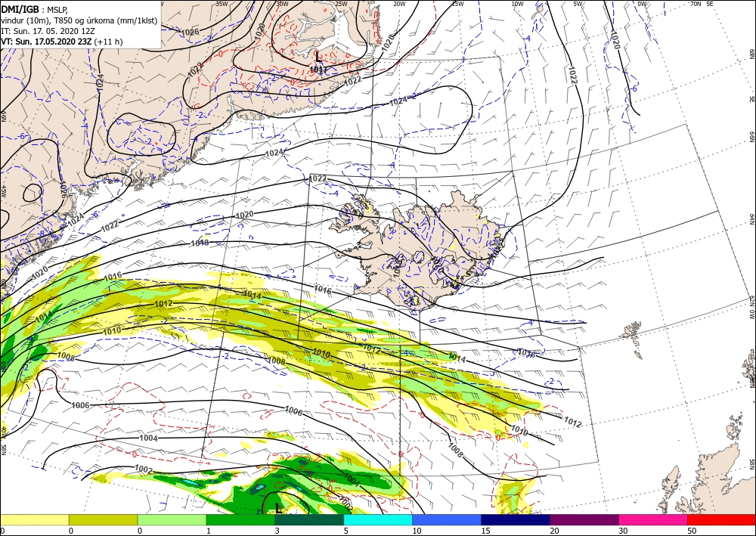Click the legend value label '1'

(209, 531)
